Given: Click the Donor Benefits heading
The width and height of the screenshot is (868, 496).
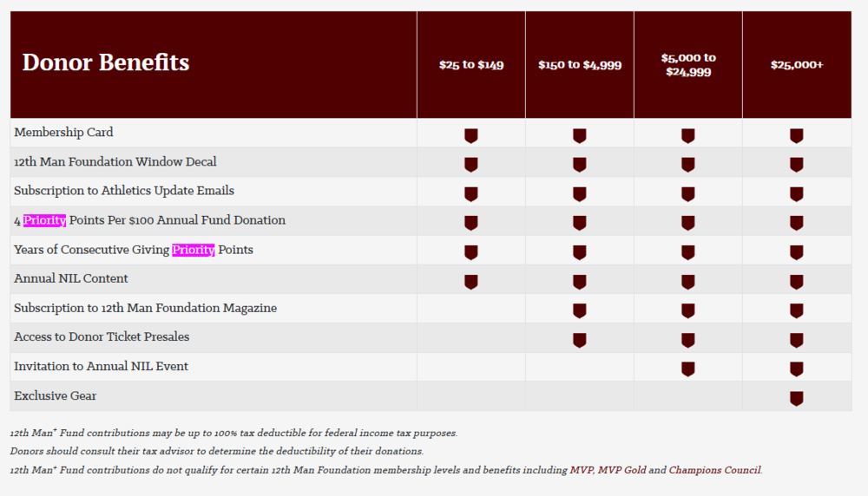Looking at the screenshot, I should [x=106, y=62].
